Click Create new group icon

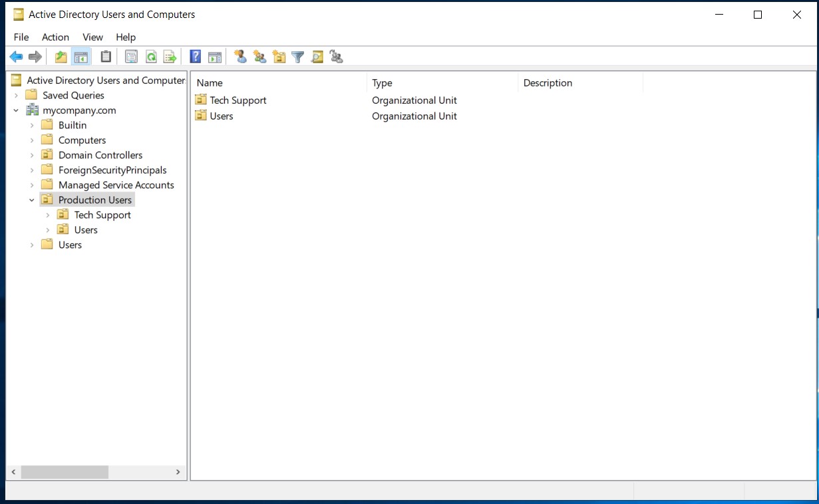(x=260, y=57)
